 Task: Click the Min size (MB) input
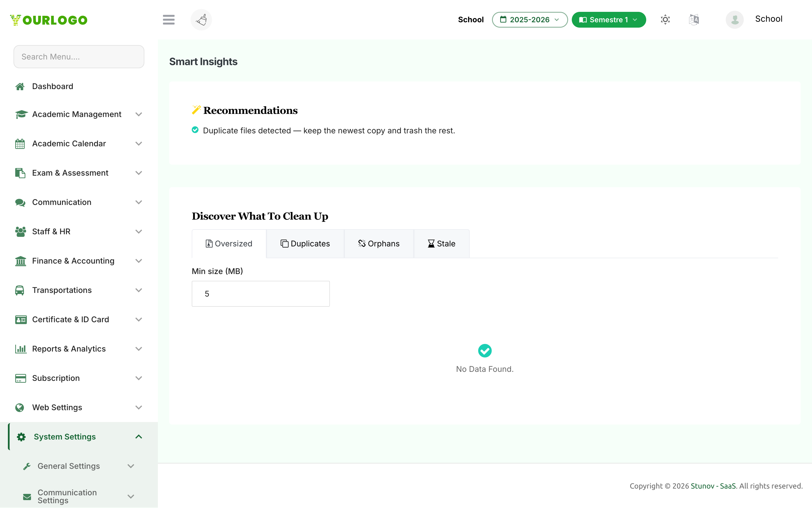[x=261, y=294]
